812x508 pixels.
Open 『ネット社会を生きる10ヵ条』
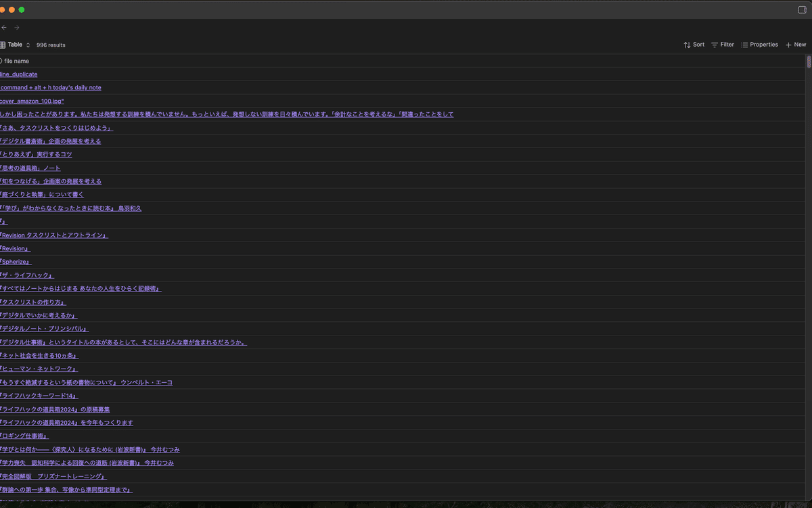(40, 356)
